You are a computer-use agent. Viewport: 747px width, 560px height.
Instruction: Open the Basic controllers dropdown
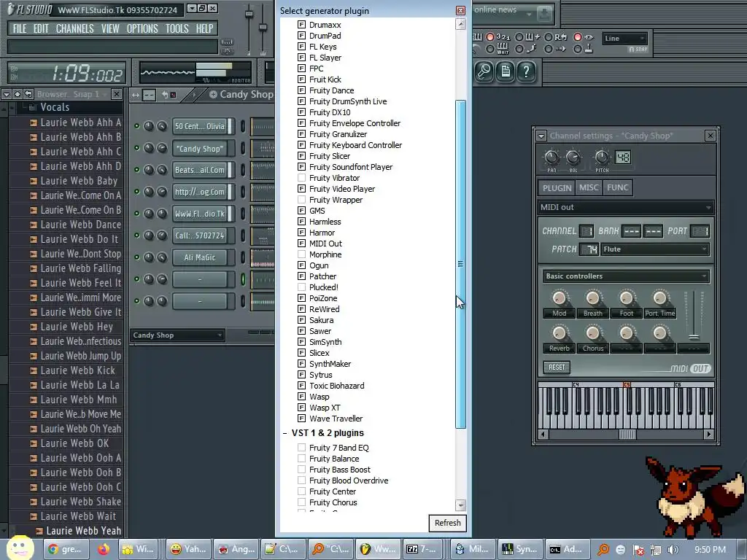(x=626, y=276)
